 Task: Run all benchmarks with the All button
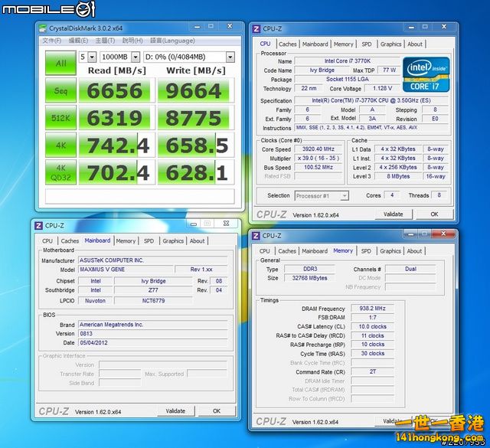60,61
